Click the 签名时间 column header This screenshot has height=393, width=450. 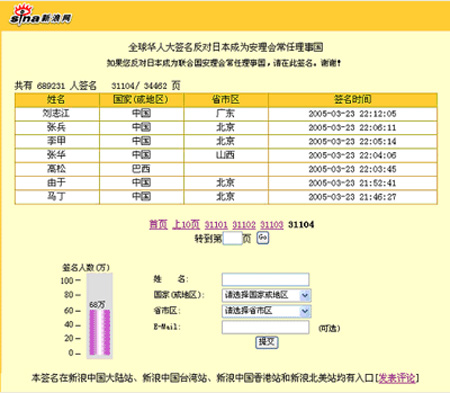[x=353, y=100]
